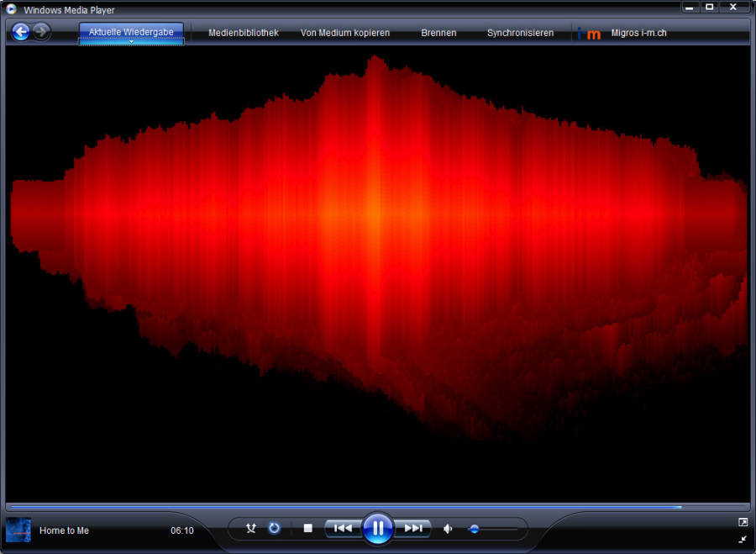Pause playback with the center button
The image size is (756, 554).
[378, 528]
